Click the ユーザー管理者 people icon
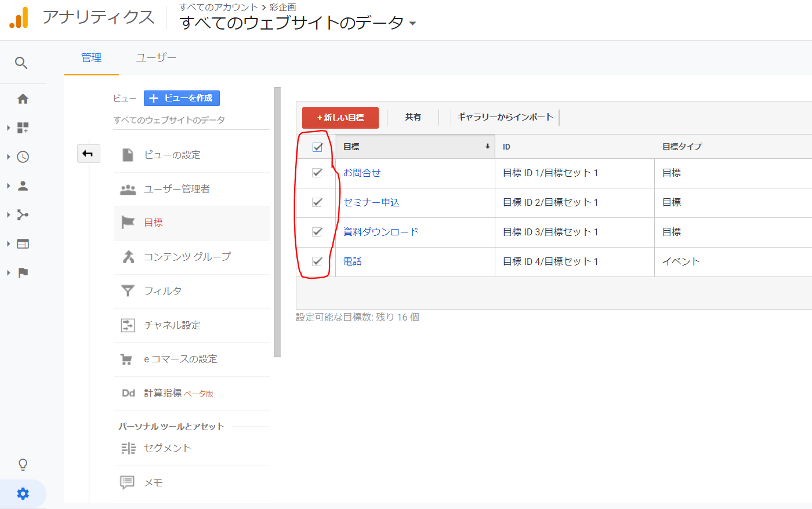Screen dimensions: 812x509 [x=128, y=189]
